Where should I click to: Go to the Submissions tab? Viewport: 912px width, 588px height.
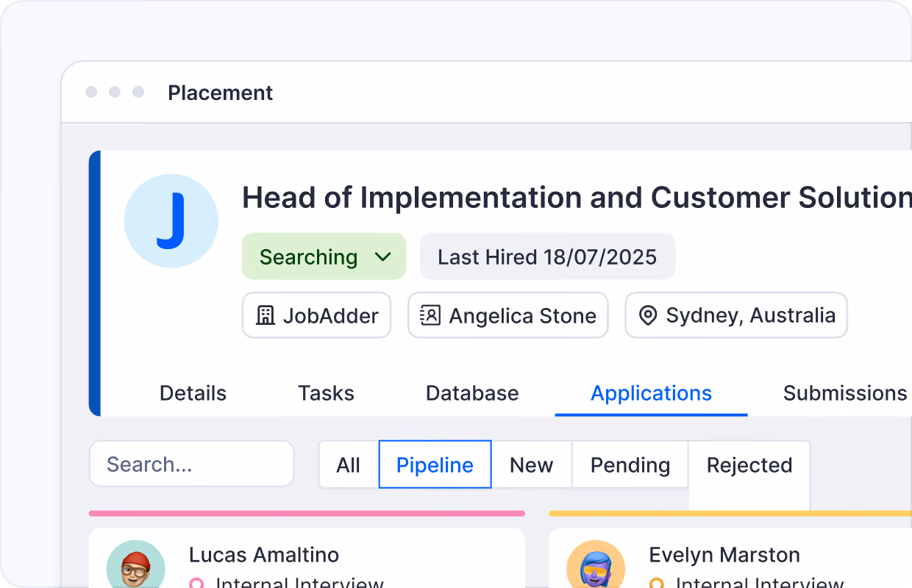[845, 393]
